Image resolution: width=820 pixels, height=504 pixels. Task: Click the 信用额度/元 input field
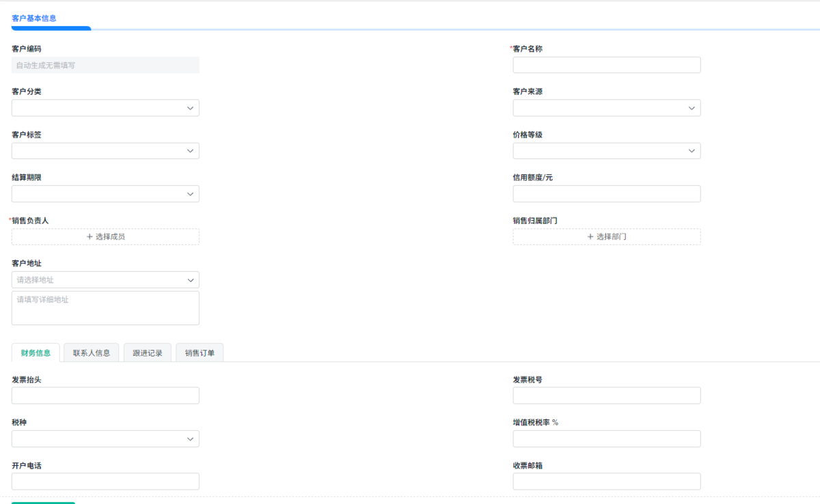point(607,194)
